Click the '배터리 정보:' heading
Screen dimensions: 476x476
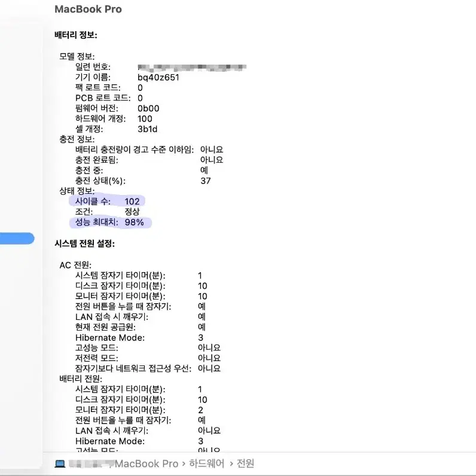pyautogui.click(x=76, y=35)
